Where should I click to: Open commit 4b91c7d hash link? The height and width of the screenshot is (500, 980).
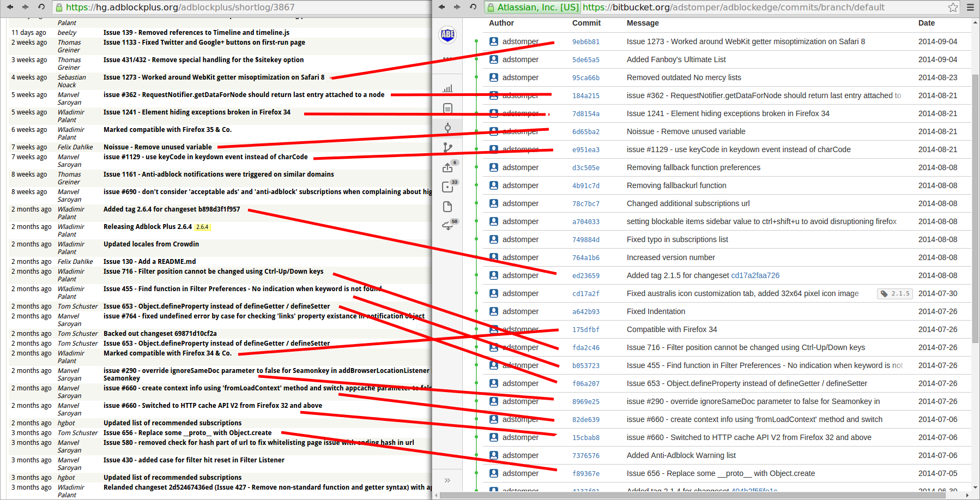(x=586, y=186)
